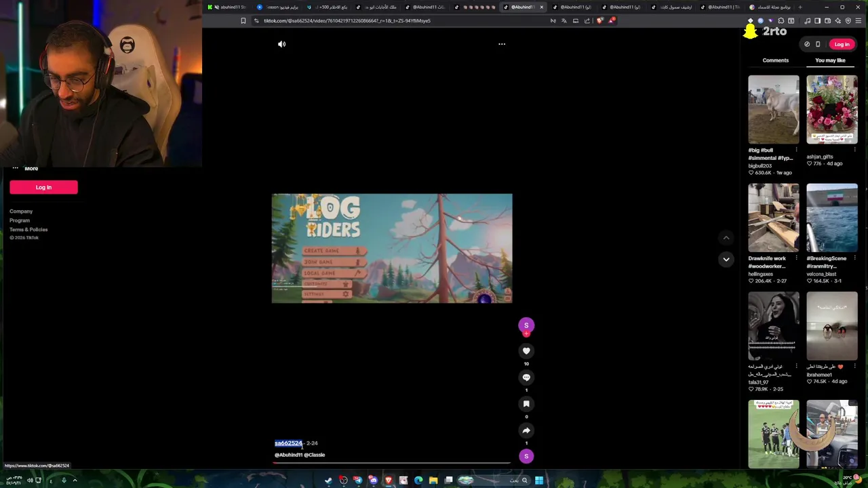This screenshot has height=488, width=868.
Task: Open Microsoft Edge from the taskbar
Action: point(418,481)
